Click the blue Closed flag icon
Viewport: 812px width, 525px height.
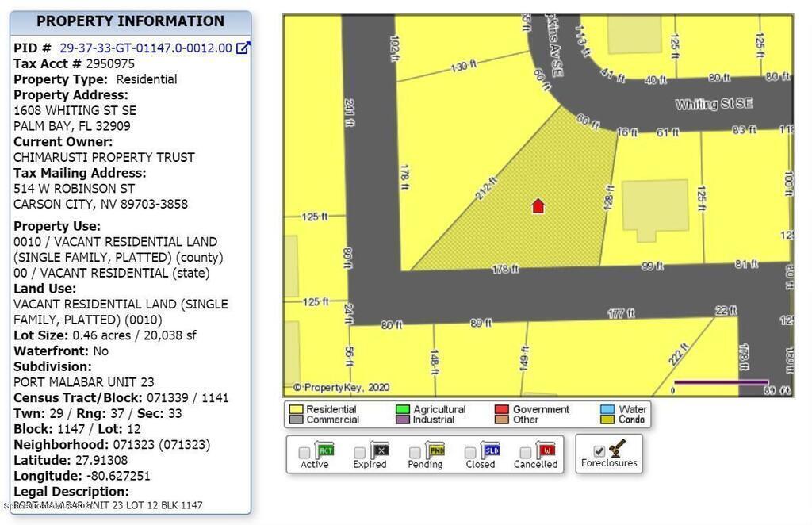(x=491, y=450)
